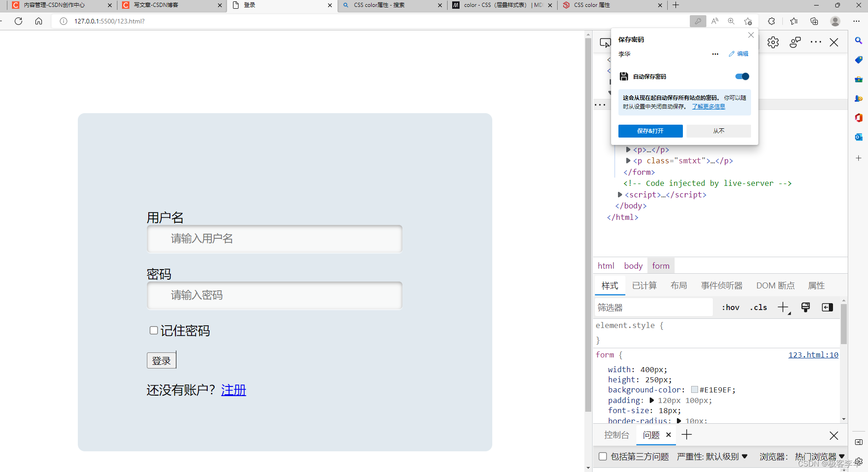Open the 123.html:10 source link
This screenshot has height=472, width=868.
[x=813, y=355]
